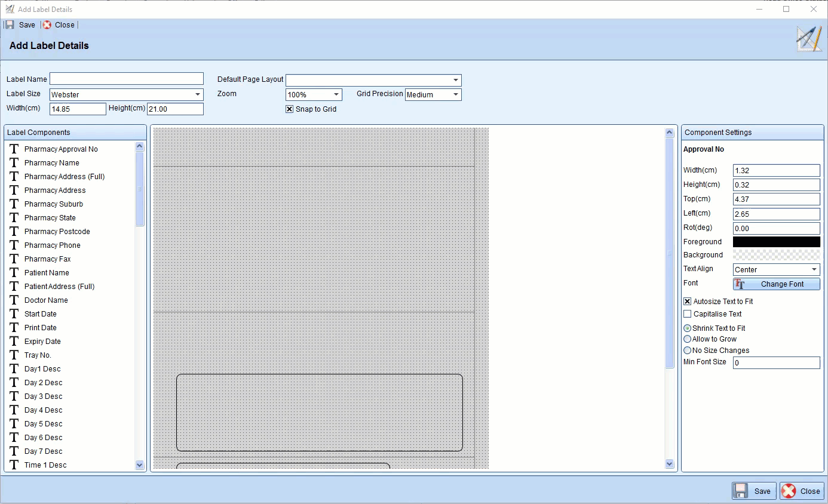Image resolution: width=828 pixels, height=504 pixels.
Task: Click the T icon beside Pharmacy Name
Action: tap(14, 162)
